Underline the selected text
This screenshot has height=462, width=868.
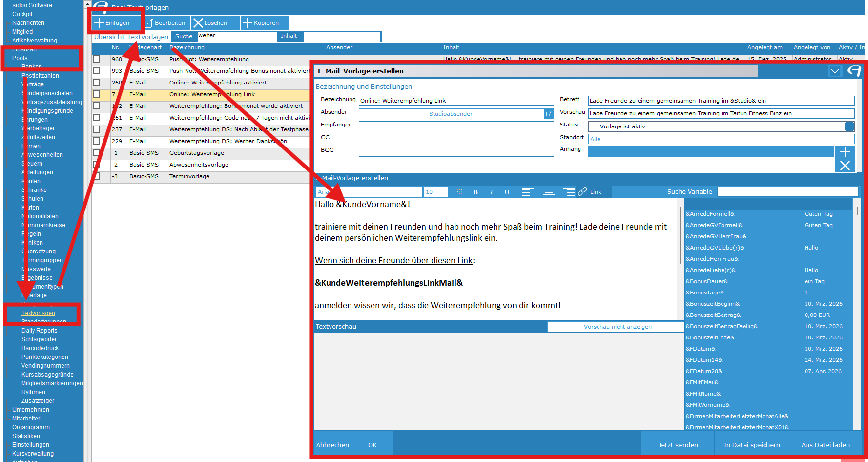coord(507,192)
